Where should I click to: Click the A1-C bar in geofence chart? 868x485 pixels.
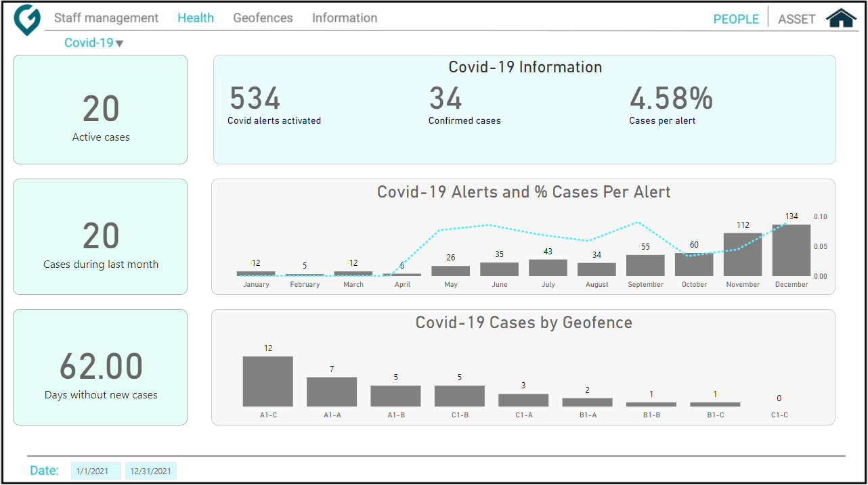tap(268, 382)
